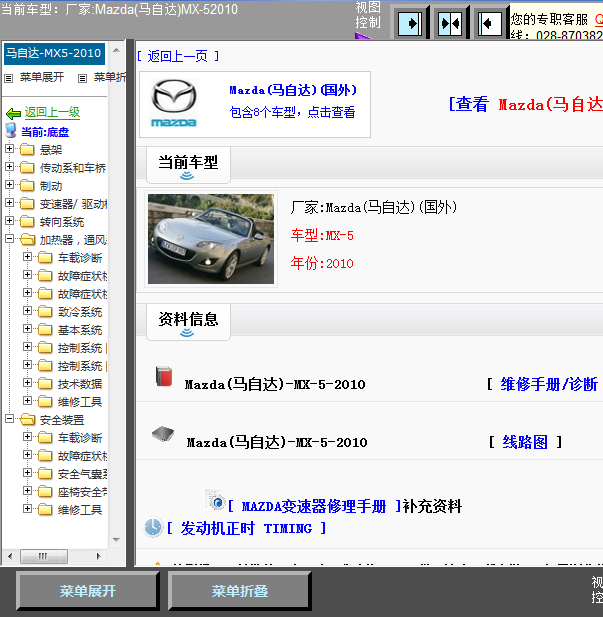
Task: Select the 当前车型 tab
Action: [188, 164]
